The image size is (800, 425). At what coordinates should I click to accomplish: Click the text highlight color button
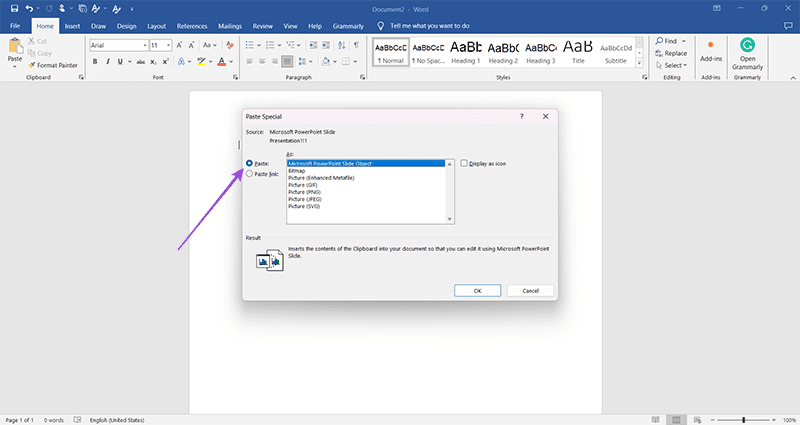(x=201, y=61)
